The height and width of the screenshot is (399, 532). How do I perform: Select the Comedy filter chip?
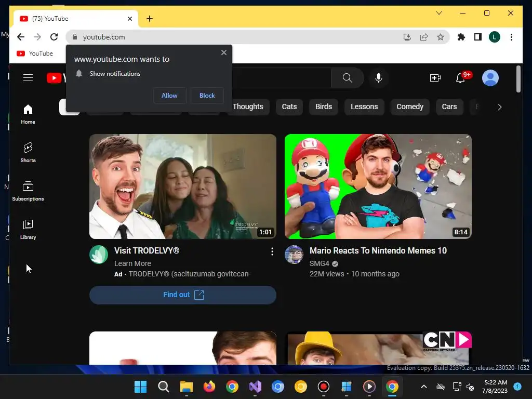pos(410,107)
